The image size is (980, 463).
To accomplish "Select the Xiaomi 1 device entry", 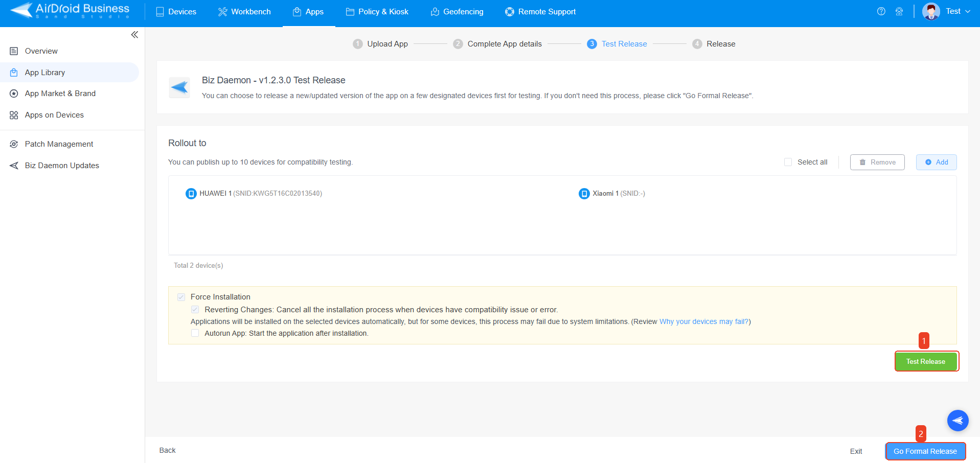I will pos(611,193).
